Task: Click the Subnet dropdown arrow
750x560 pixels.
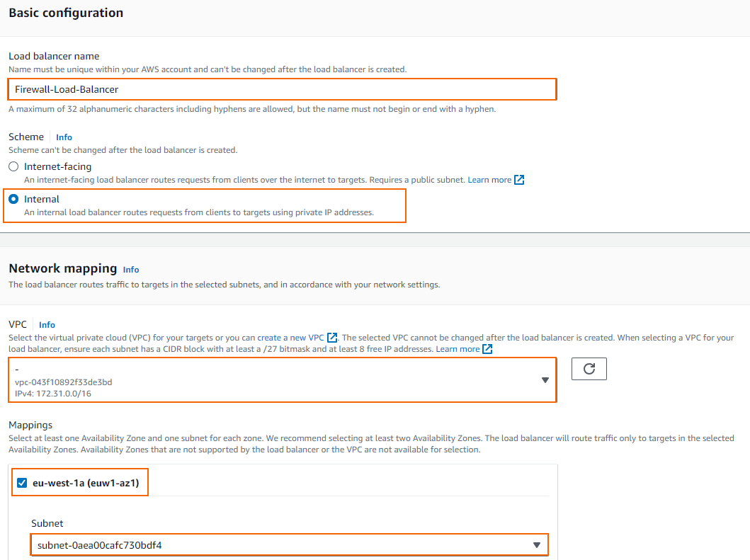Action: point(537,545)
